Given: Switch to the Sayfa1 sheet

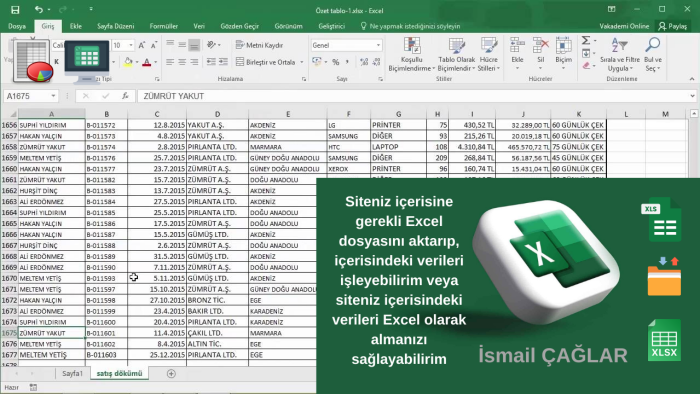Looking at the screenshot, I should pyautogui.click(x=72, y=373).
